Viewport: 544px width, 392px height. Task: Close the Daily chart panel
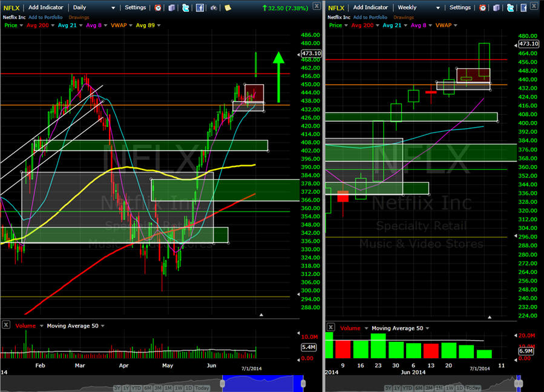pyautogui.click(x=316, y=6)
